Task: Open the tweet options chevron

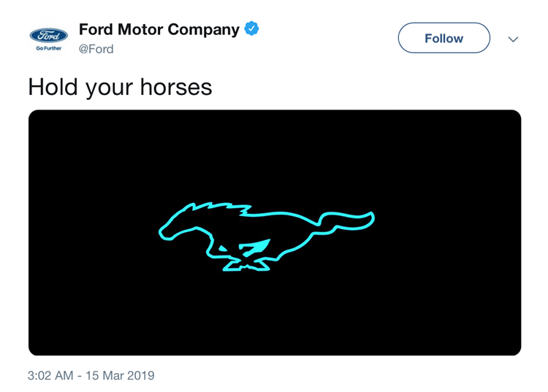Action: 513,39
